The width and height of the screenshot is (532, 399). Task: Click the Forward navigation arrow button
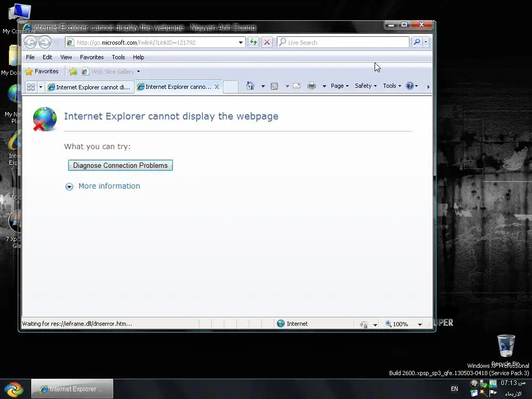pyautogui.click(x=45, y=43)
